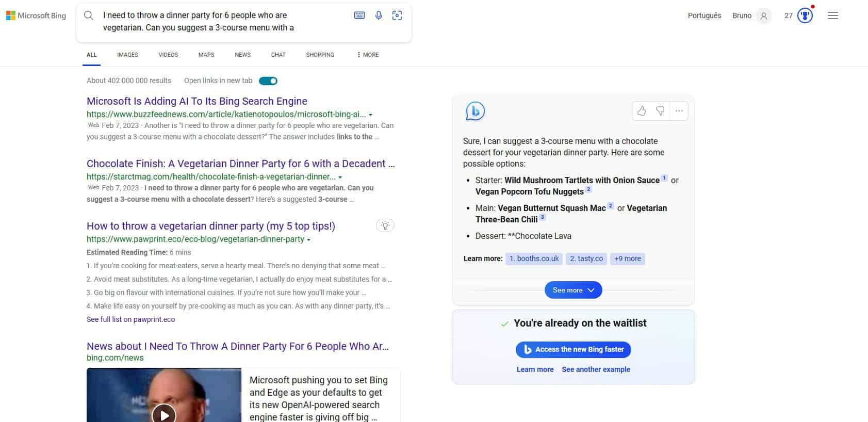Open the Rewards trophy medal icon
Image resolution: width=868 pixels, height=422 pixels.
tap(805, 15)
